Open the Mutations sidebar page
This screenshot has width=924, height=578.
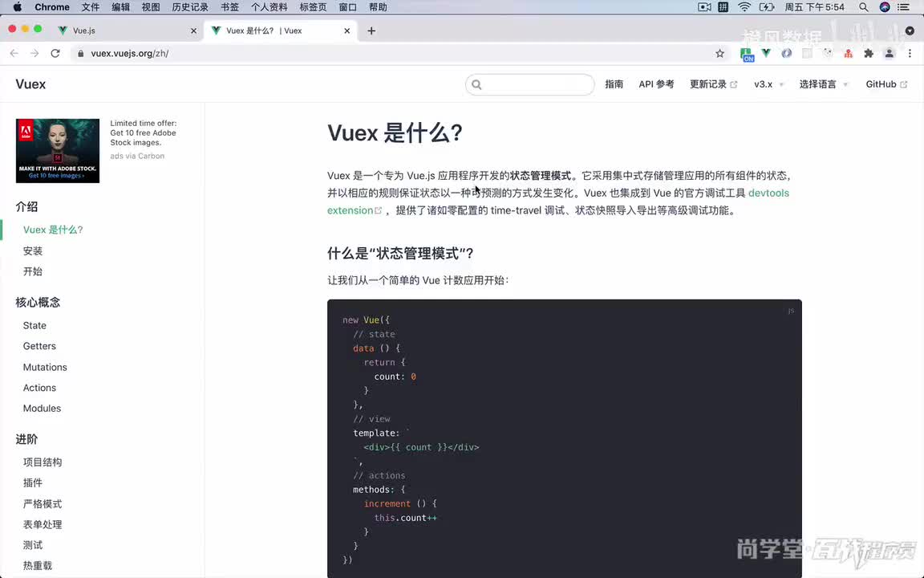tap(45, 367)
